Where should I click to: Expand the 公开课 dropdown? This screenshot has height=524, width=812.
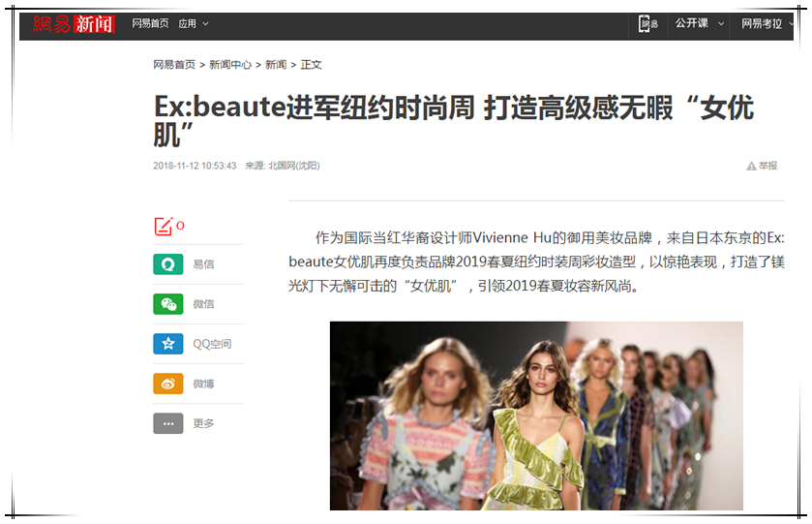[x=699, y=23]
